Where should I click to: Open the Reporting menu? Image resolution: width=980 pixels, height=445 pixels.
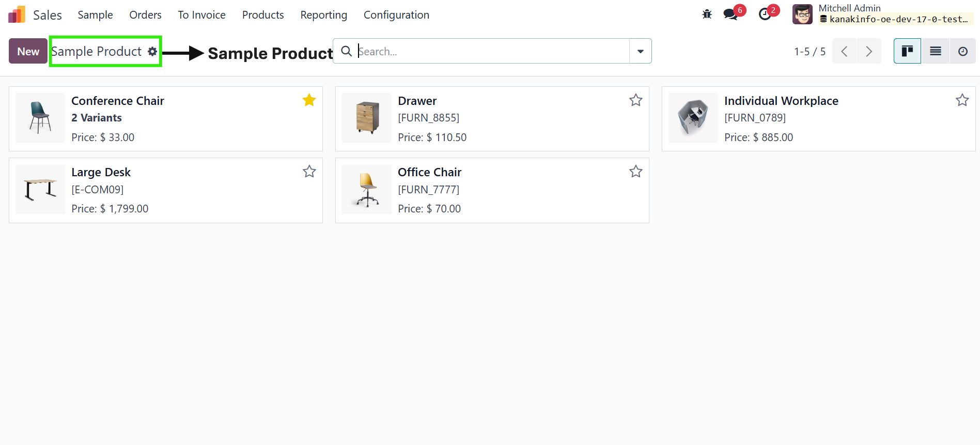pyautogui.click(x=323, y=15)
